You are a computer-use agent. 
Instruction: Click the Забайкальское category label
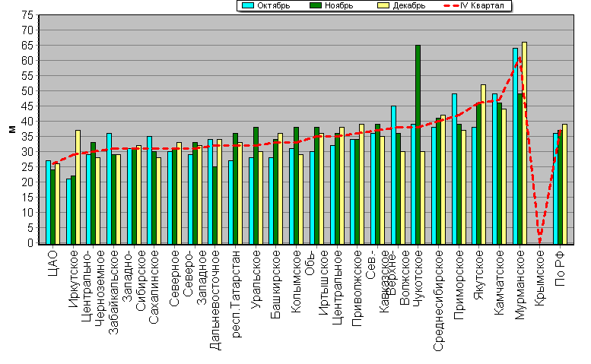point(114,293)
